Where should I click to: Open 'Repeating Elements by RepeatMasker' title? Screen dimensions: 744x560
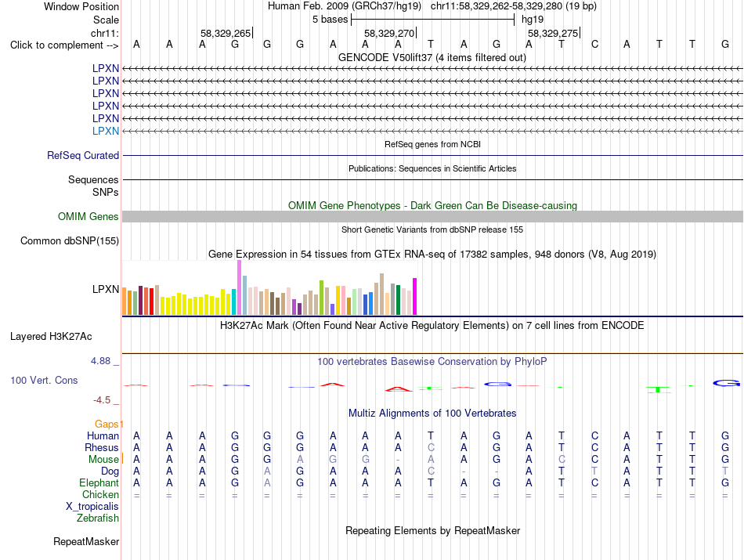(432, 530)
